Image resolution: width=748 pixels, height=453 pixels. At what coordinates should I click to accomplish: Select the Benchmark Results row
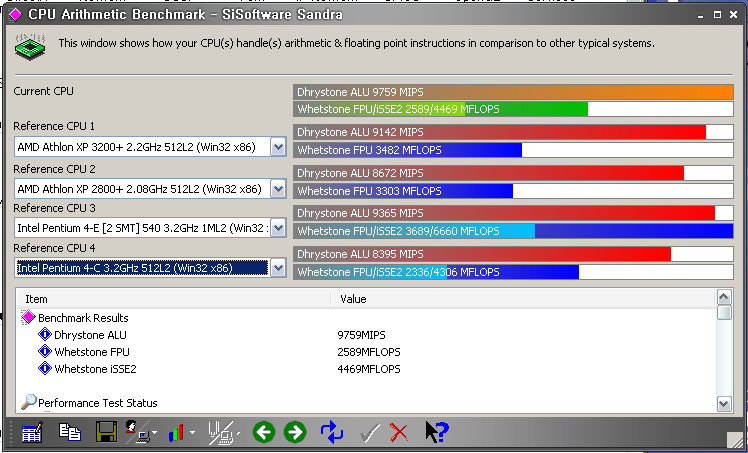coord(366,318)
